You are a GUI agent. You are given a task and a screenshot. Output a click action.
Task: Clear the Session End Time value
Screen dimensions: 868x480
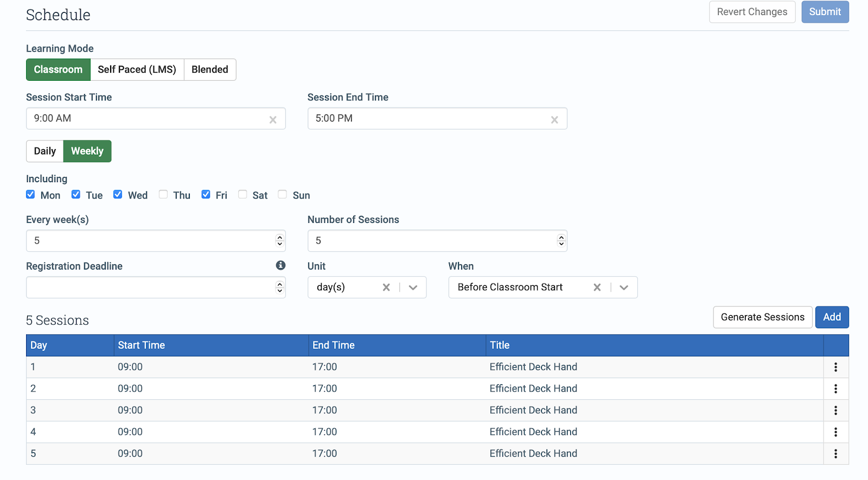pyautogui.click(x=554, y=120)
